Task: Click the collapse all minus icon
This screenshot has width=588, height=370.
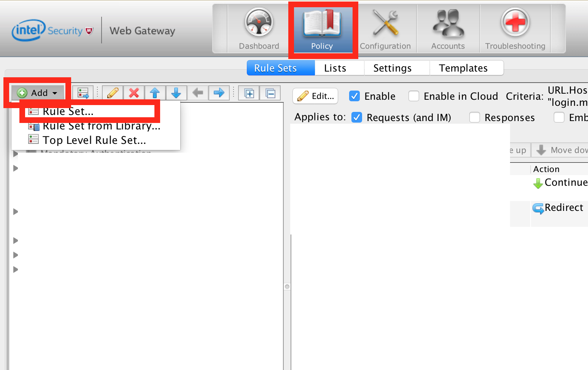Action: click(x=270, y=93)
